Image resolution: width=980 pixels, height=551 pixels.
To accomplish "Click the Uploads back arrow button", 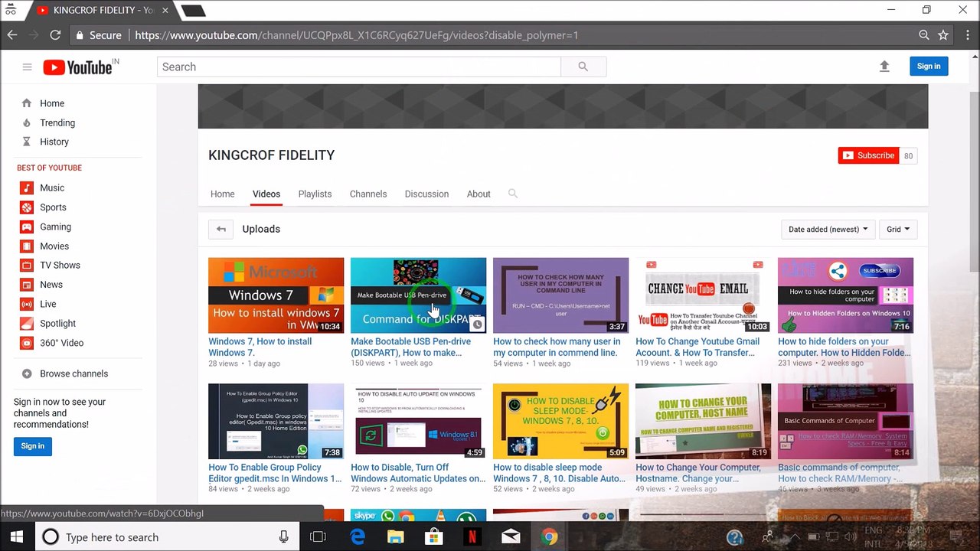I will 221,229.
